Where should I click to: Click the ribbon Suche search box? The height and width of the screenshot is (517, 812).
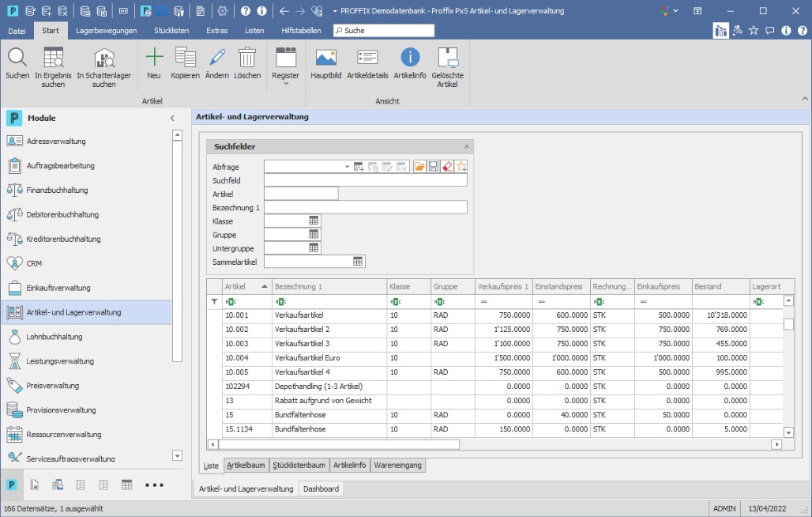coord(384,31)
